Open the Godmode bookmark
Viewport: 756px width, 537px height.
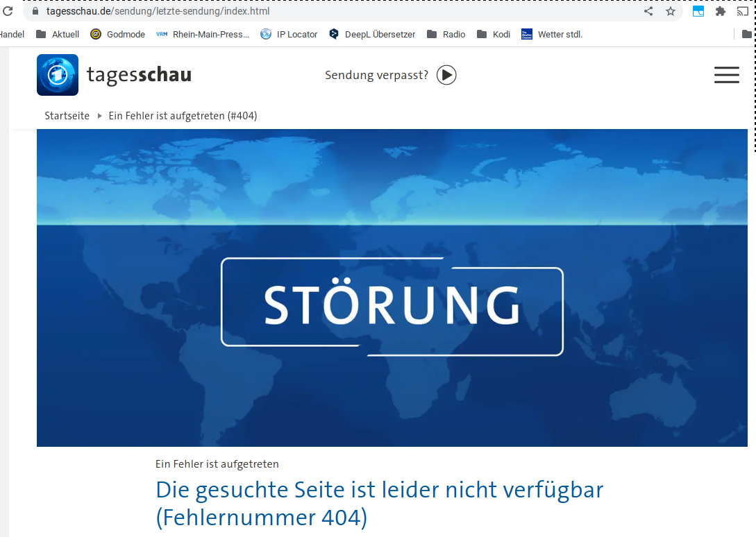coord(117,34)
